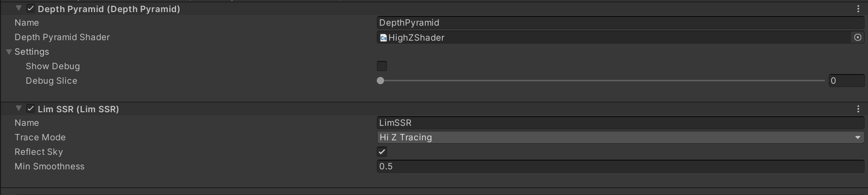Image resolution: width=868 pixels, height=195 pixels.
Task: Open the Depth Pyramid kebab options menu
Action: 858,9
